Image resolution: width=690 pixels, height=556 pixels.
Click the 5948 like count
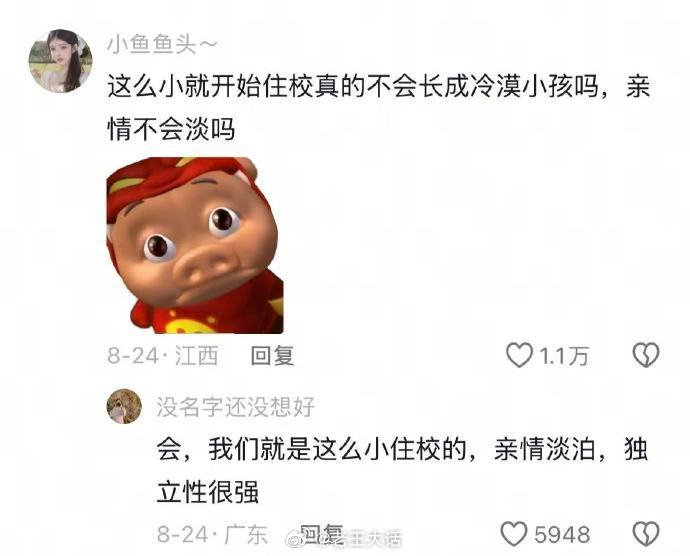click(562, 534)
